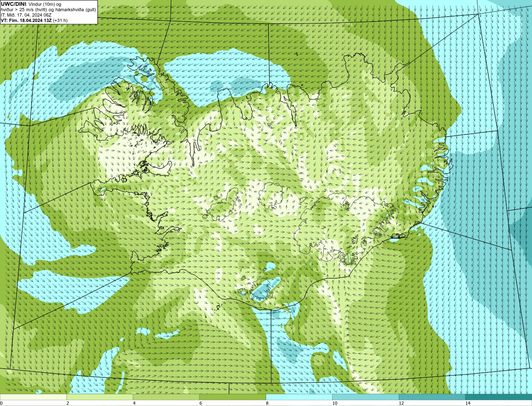The width and height of the screenshot is (532, 406).
Task: Click the '12' scale label
Action: 401,403
